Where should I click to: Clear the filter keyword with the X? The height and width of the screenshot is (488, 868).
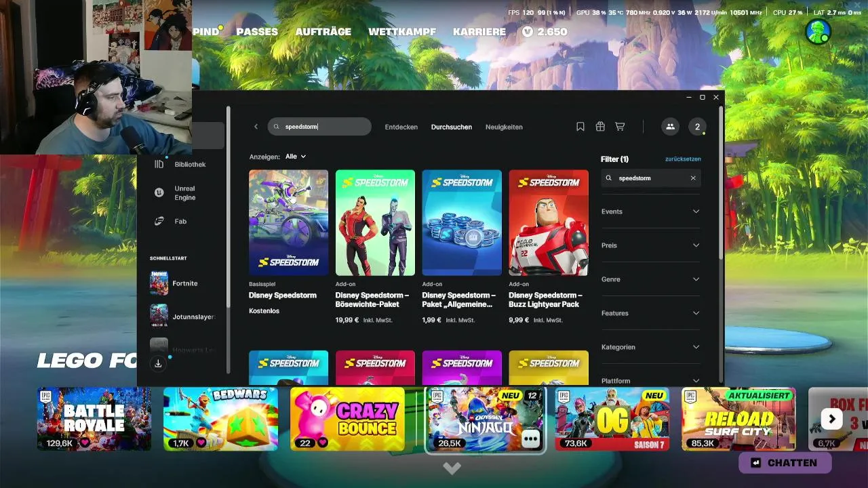[693, 178]
